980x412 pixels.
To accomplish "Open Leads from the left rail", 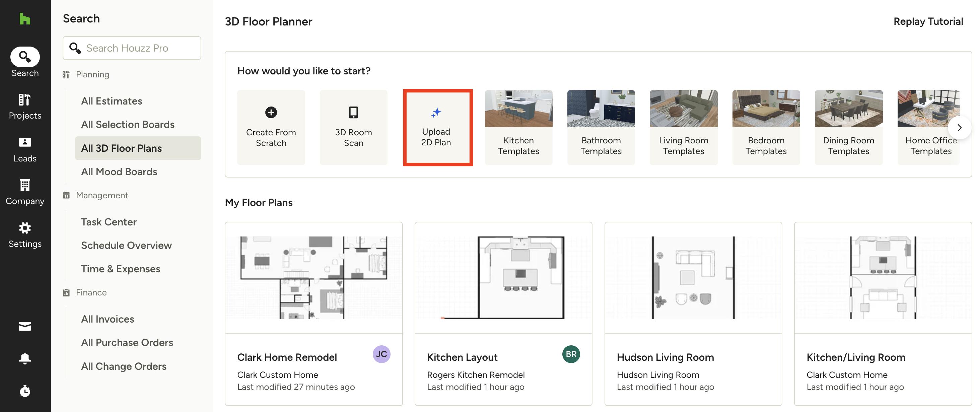I will coord(25,150).
